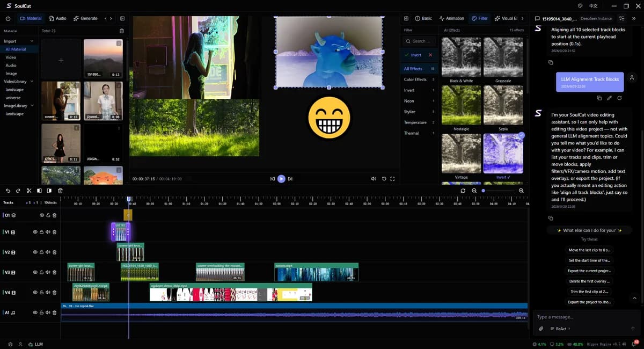This screenshot has height=349, width=644.
Task: Collapse the VideoLibrary section
Action: pyautogui.click(x=32, y=81)
